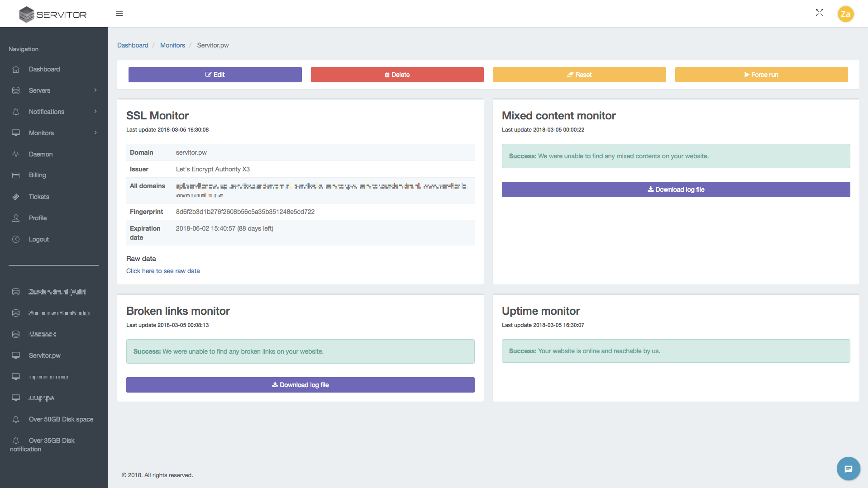Click the Servers database icon
The width and height of the screenshot is (868, 488).
[x=16, y=90]
